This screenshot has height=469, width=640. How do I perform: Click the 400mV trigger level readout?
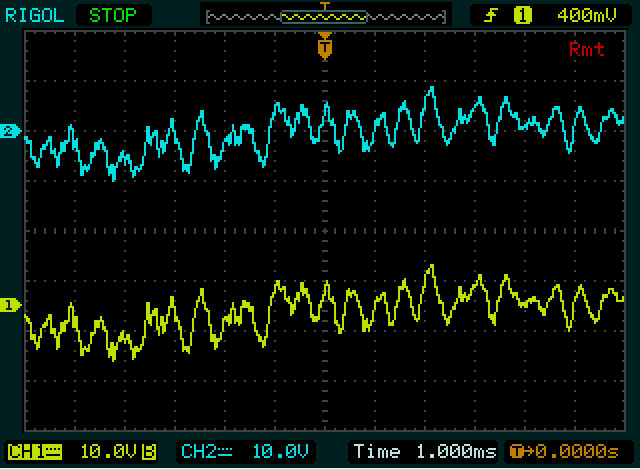(x=587, y=16)
